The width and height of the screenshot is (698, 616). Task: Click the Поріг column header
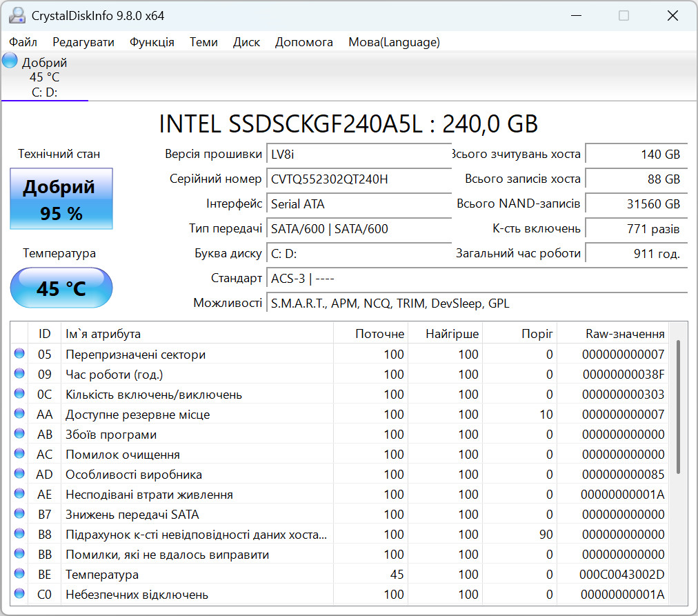pyautogui.click(x=519, y=333)
